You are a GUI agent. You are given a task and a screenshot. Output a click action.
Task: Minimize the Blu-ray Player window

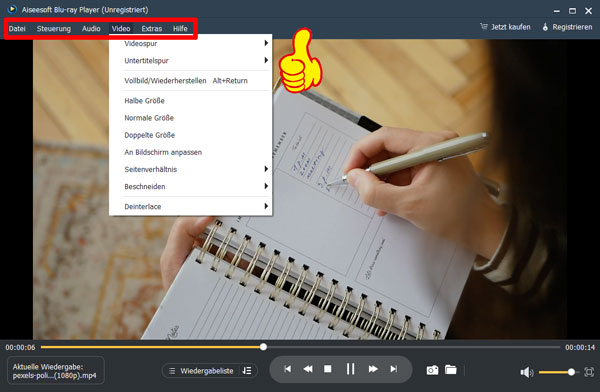pyautogui.click(x=557, y=11)
